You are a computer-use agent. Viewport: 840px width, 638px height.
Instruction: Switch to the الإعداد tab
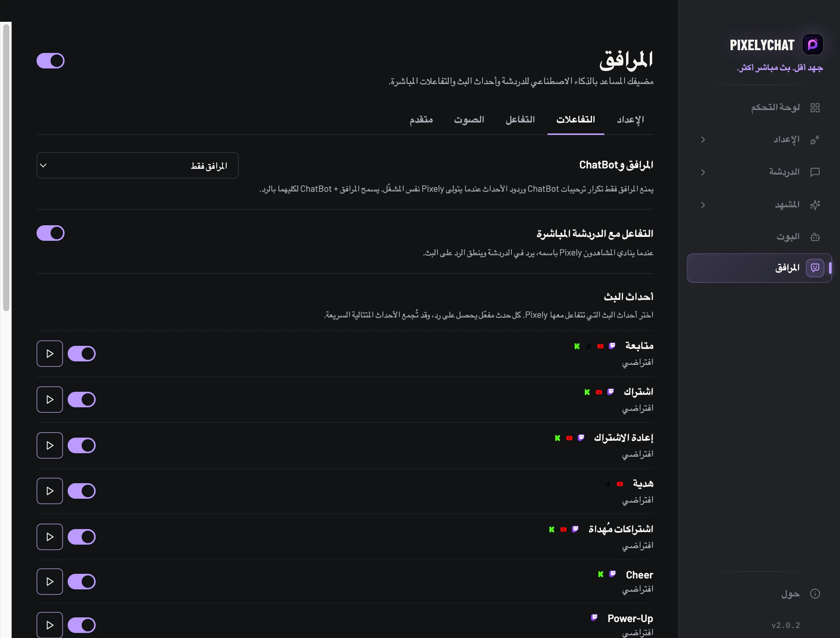(630, 120)
